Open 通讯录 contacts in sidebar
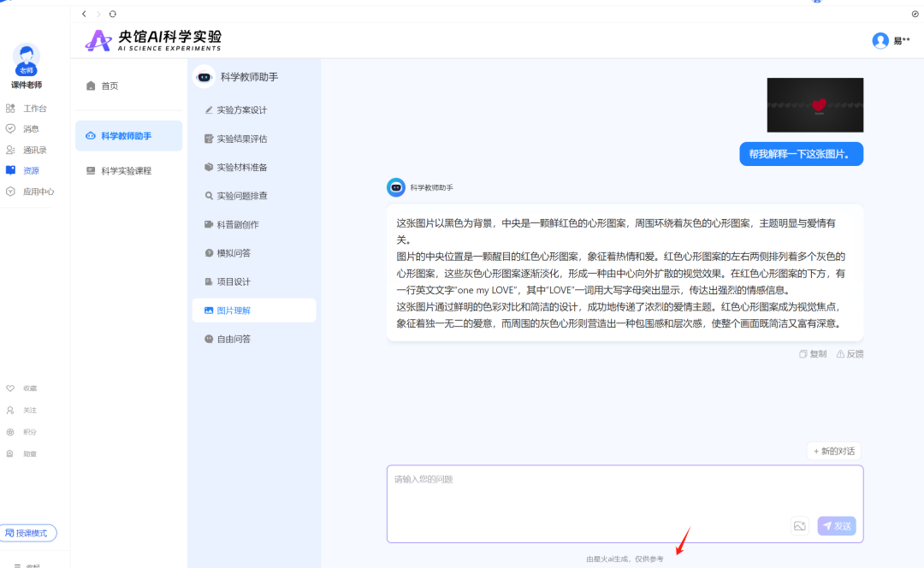Screen dimensions: 924x568 coord(34,150)
